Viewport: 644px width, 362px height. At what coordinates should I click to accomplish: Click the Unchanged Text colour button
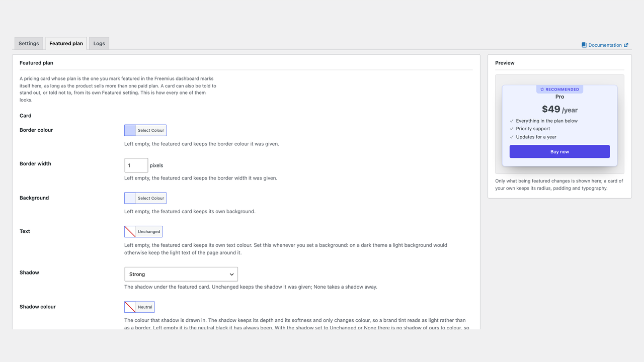(149, 232)
